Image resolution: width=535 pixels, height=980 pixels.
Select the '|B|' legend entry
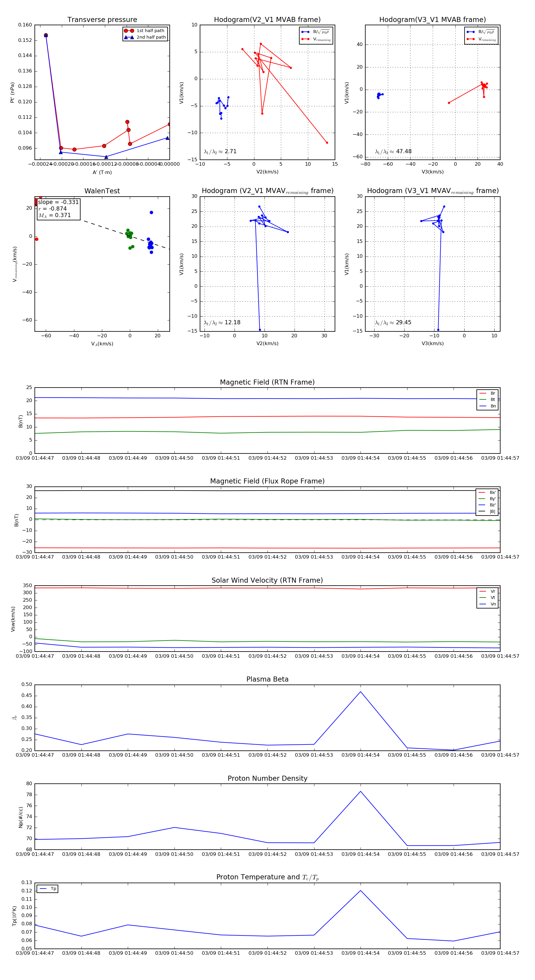[x=487, y=511]
